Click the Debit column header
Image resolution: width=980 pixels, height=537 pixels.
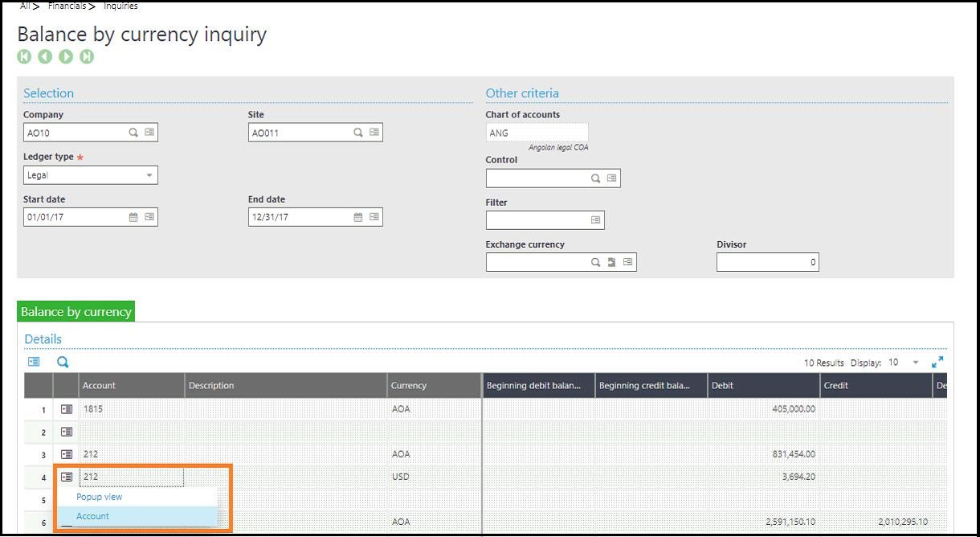click(x=764, y=386)
